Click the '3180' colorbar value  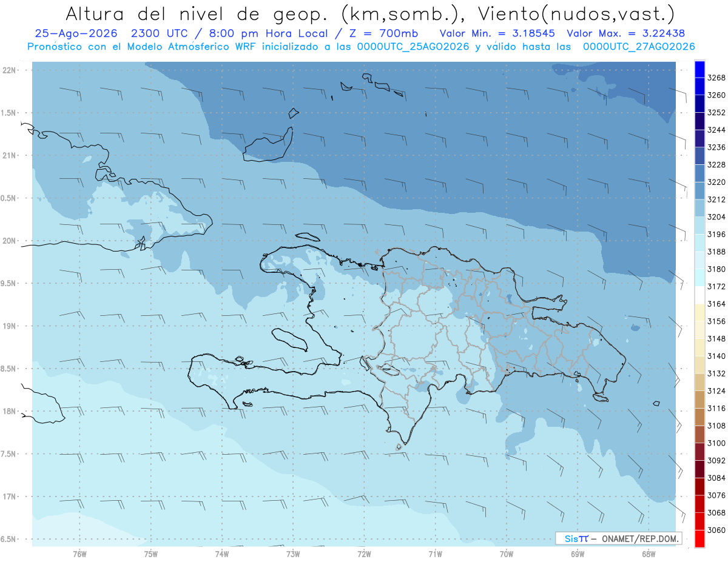click(x=716, y=269)
